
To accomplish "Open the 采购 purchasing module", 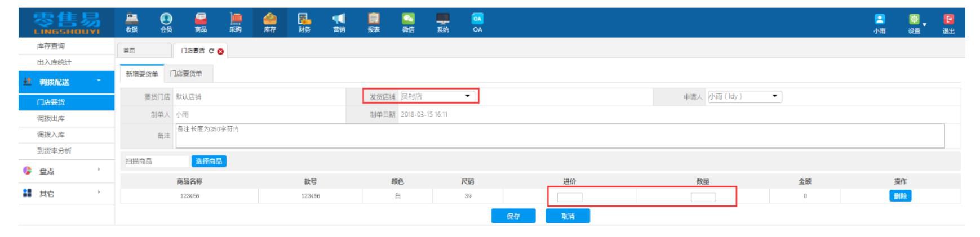I will click(235, 23).
